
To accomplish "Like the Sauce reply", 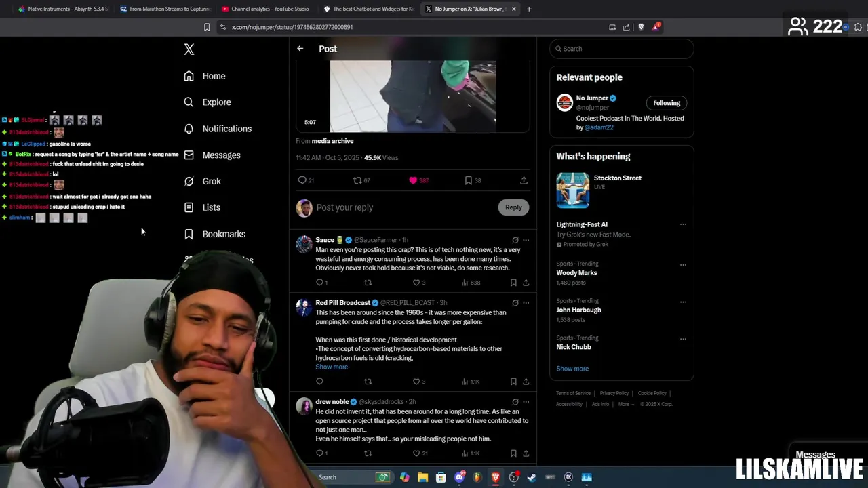I will coord(416,283).
